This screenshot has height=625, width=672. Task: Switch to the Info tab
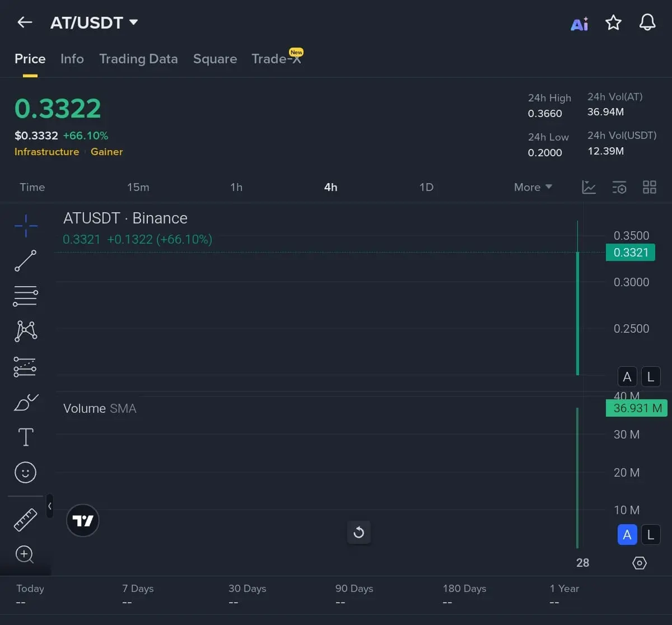72,59
